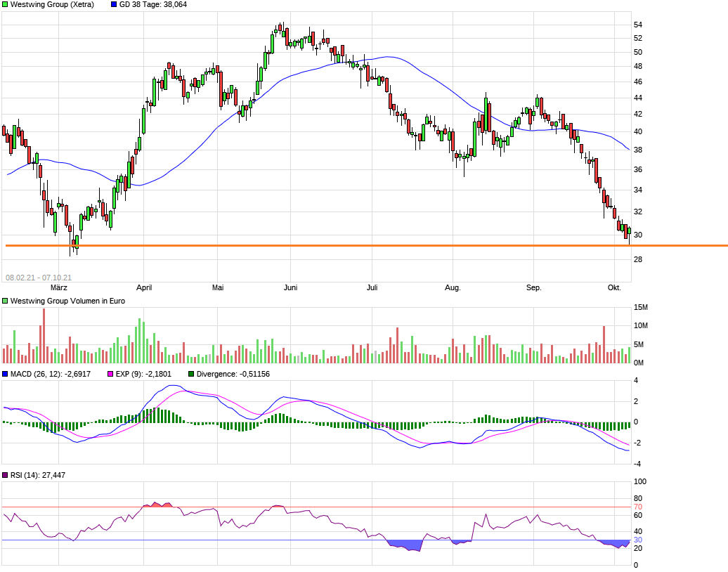This screenshot has height=572, width=728.
Task: Click the 'Juni' axis label
Action: point(291,288)
